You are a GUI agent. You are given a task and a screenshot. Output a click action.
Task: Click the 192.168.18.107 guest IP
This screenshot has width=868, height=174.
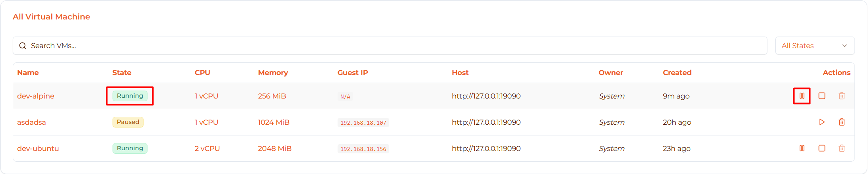pyautogui.click(x=363, y=123)
